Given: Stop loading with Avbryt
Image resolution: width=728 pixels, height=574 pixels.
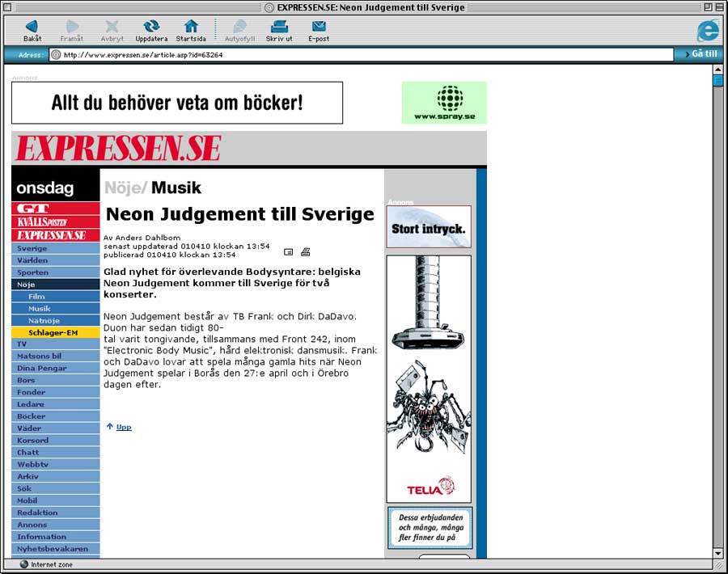Looking at the screenshot, I should (112, 31).
